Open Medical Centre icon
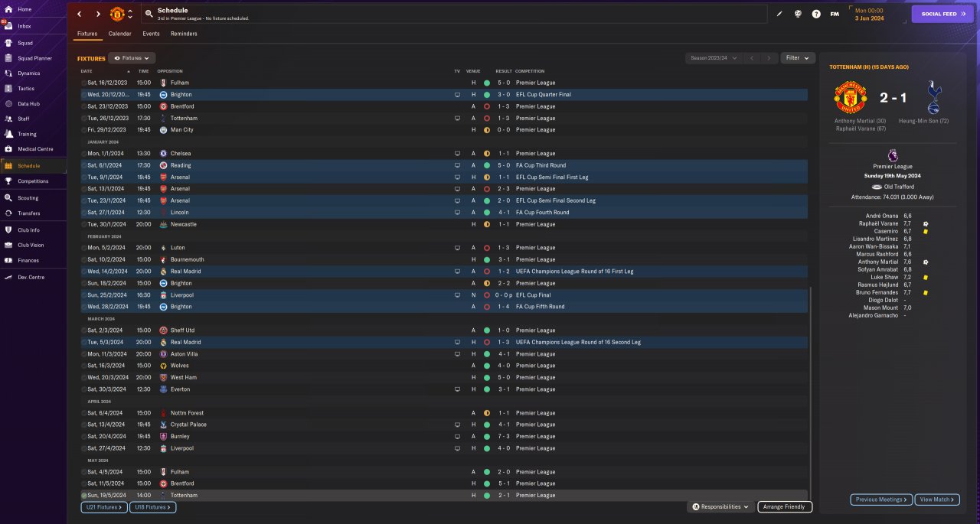The height and width of the screenshot is (524, 980). (x=8, y=149)
